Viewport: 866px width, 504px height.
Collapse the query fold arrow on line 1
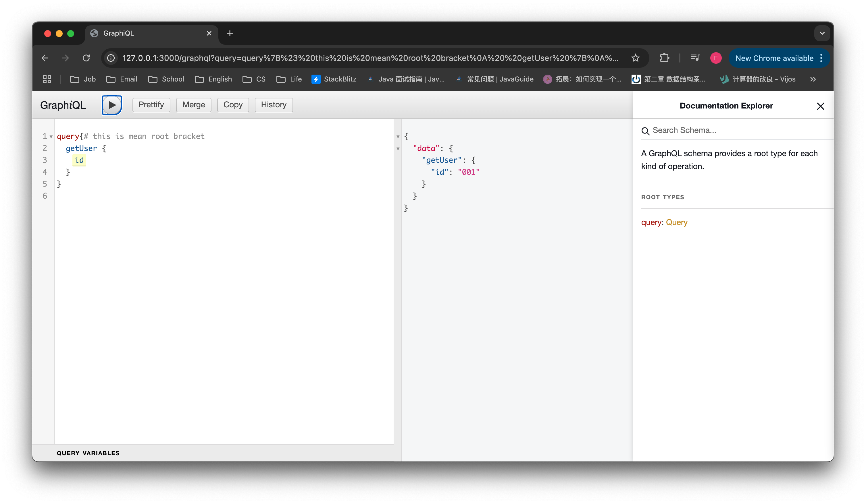pos(51,137)
